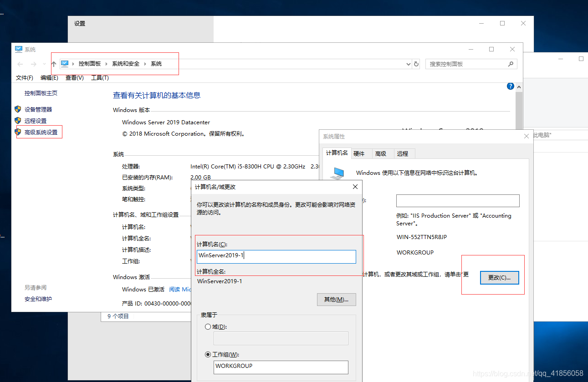Click the 其他(M)... button
The image size is (588, 382).
(x=336, y=299)
